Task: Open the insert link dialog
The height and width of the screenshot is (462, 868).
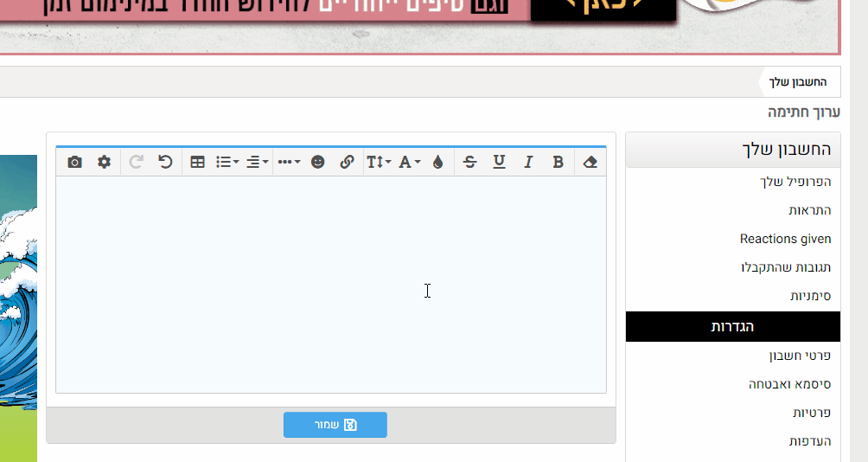Action: point(347,162)
